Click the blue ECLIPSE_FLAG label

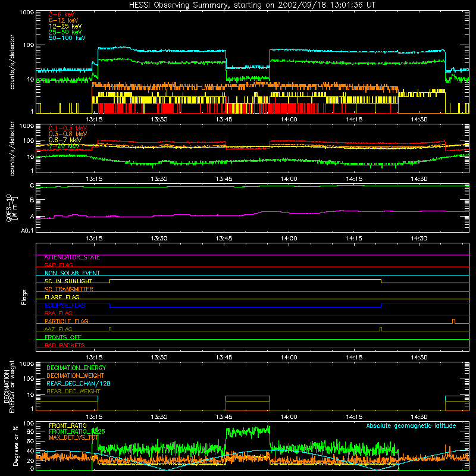click(65, 305)
